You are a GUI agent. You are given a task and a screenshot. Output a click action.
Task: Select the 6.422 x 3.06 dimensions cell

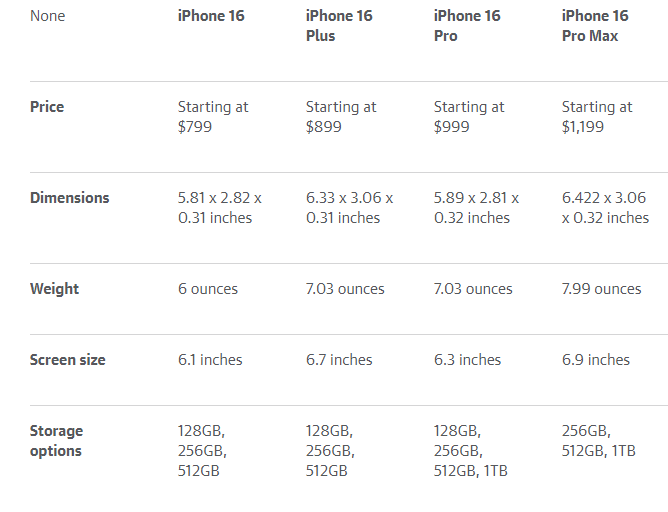605,208
